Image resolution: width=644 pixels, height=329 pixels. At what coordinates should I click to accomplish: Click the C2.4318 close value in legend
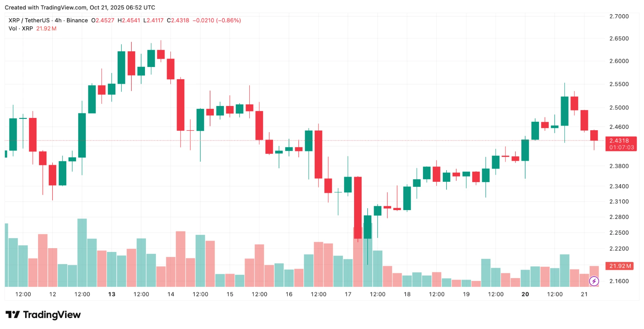(x=178, y=20)
